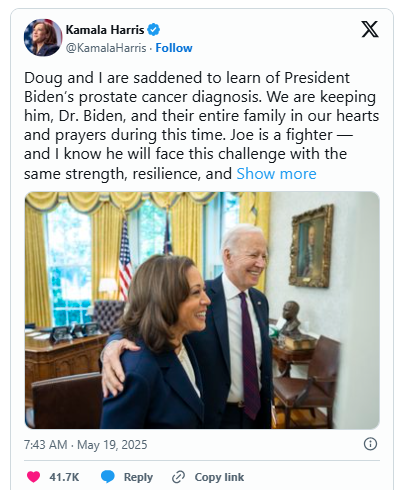Click the blue reply speech bubble icon

pyautogui.click(x=108, y=477)
